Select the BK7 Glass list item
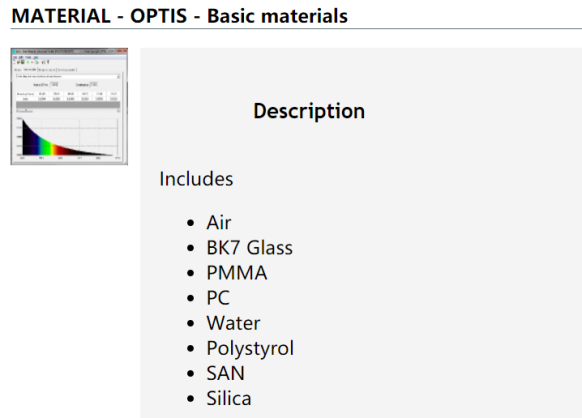This screenshot has width=582, height=418. [x=249, y=248]
